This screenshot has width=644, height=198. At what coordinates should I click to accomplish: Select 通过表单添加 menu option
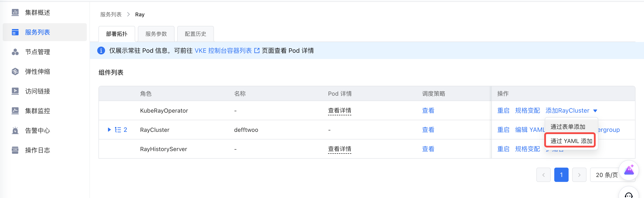pos(567,127)
